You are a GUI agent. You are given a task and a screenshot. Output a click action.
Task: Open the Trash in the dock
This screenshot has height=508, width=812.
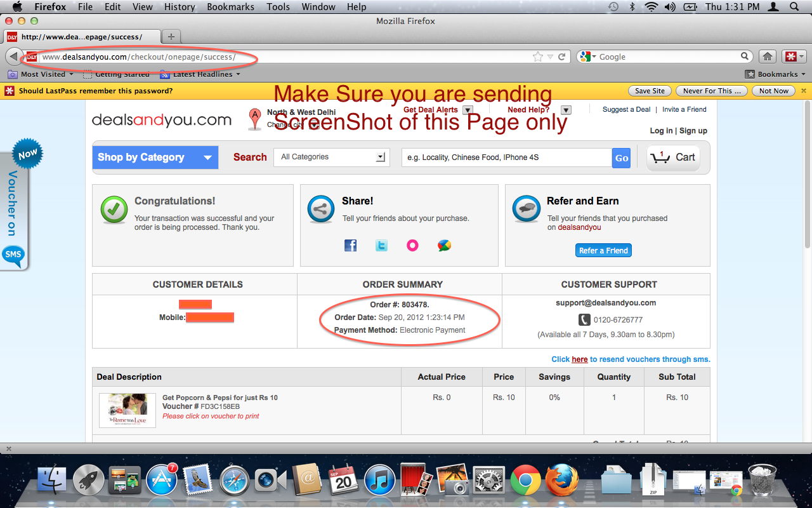[x=762, y=480]
